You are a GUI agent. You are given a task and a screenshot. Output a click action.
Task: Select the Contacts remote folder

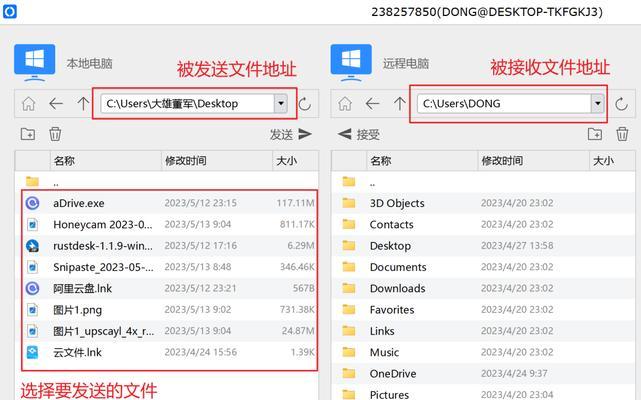[x=483, y=224]
